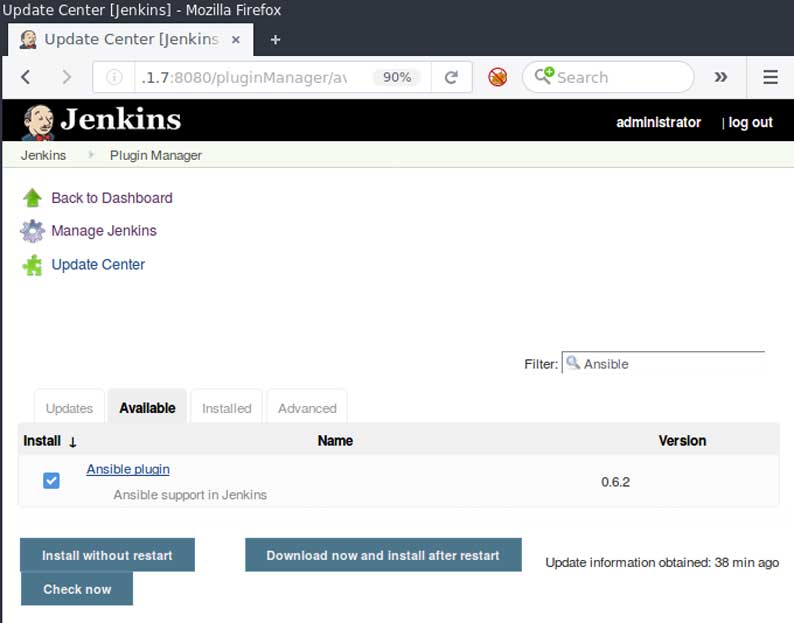The image size is (794, 623).
Task: Click 'Ansible support in Jenkins' description
Action: (190, 495)
